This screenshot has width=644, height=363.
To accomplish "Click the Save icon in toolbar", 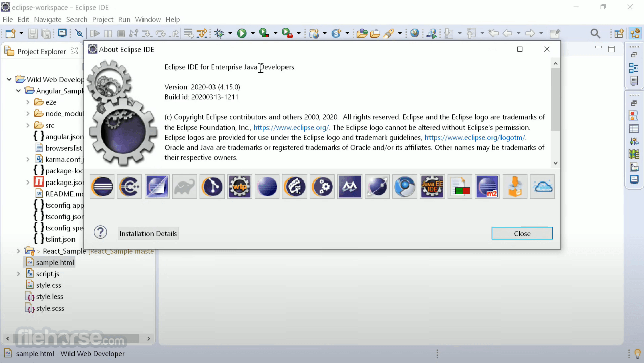I will pyautogui.click(x=33, y=34).
